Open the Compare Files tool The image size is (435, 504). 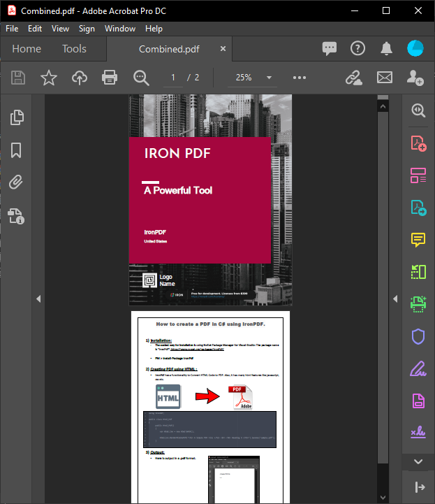coord(418,272)
